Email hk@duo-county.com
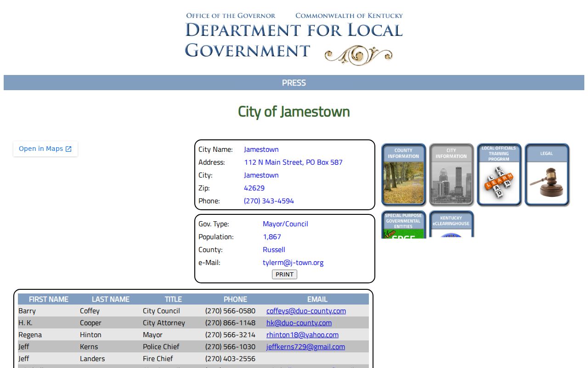Viewport: 588px width, 368px height. point(299,323)
